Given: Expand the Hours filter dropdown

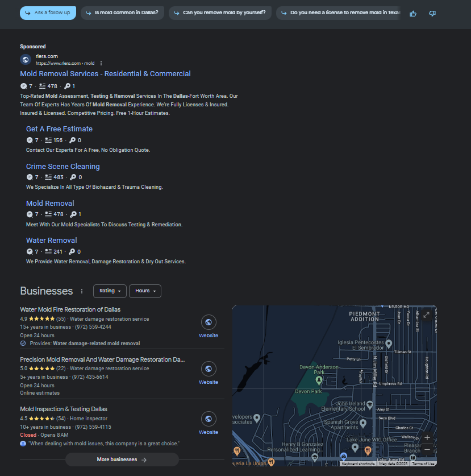Looking at the screenshot, I should click(x=145, y=291).
